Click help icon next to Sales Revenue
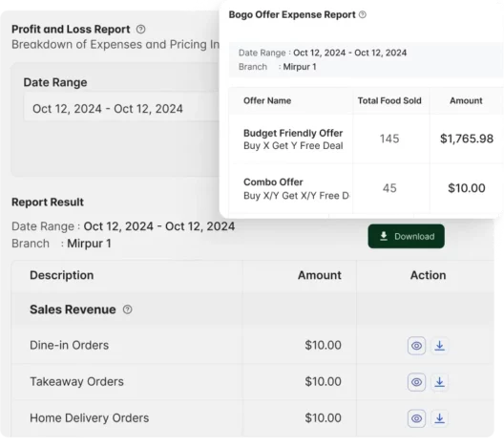504x448 pixels. tap(128, 309)
